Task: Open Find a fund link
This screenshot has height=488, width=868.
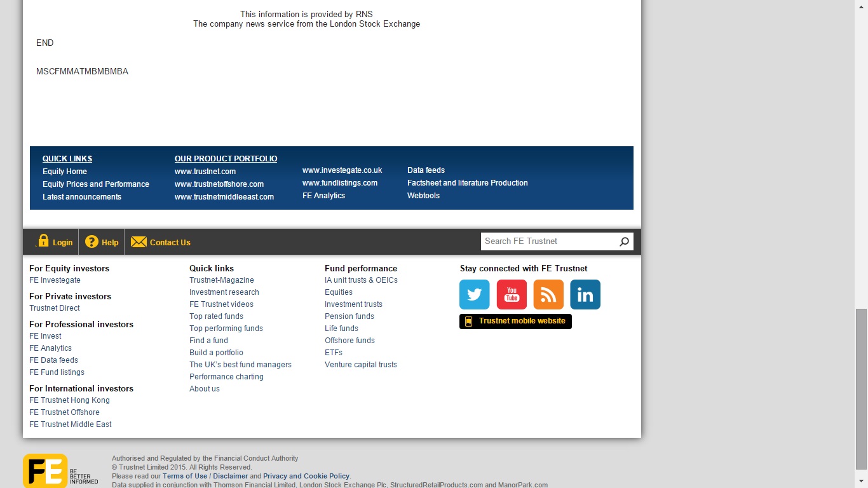Action: (x=209, y=341)
